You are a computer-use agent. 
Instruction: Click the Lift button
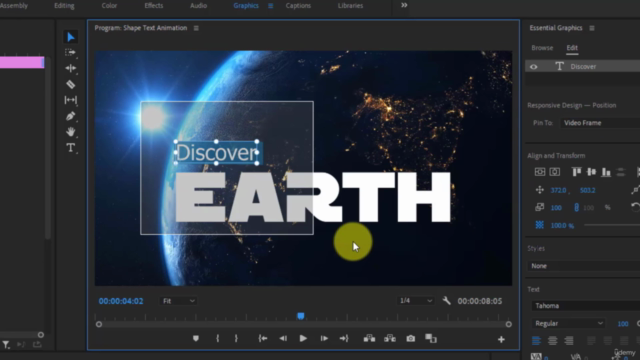[369, 338]
